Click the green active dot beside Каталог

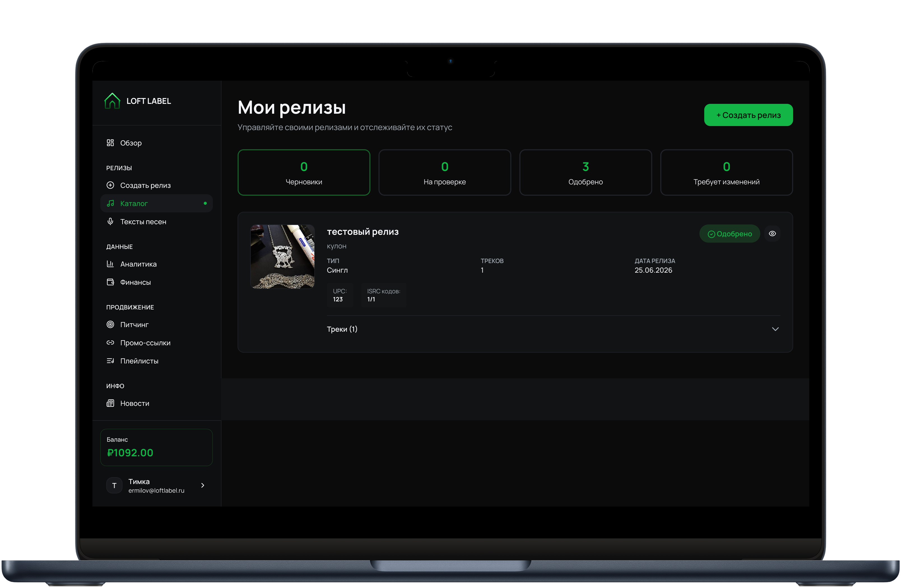(x=205, y=204)
